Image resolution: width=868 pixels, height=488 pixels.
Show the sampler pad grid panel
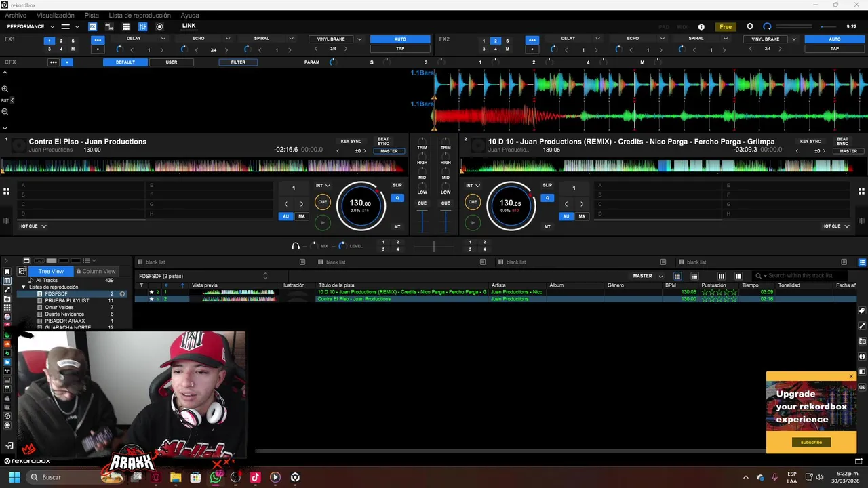click(x=125, y=26)
